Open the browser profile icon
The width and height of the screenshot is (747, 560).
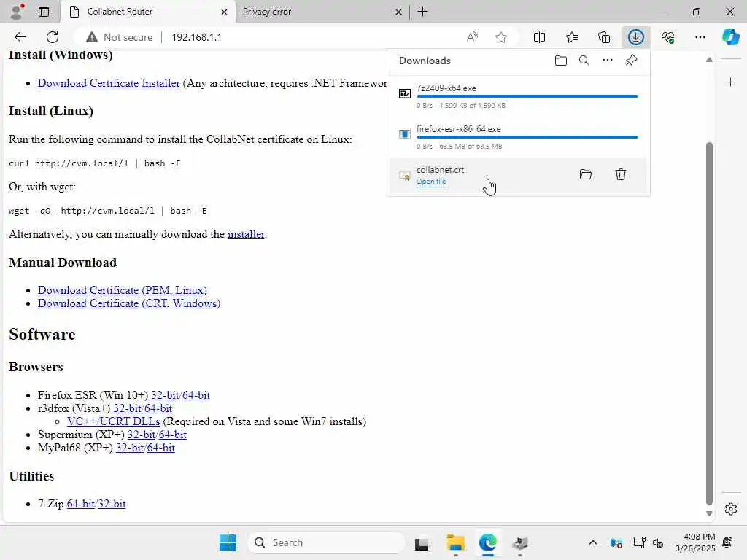pyautogui.click(x=18, y=12)
